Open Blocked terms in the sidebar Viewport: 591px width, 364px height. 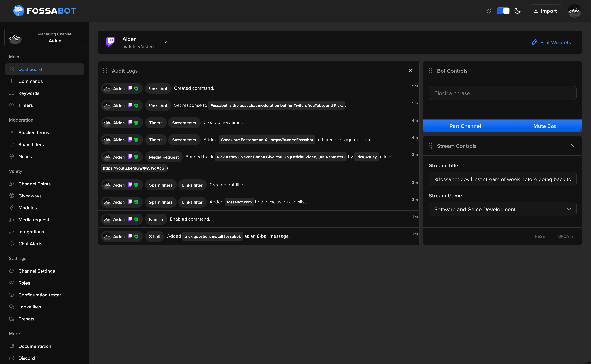[44, 132]
